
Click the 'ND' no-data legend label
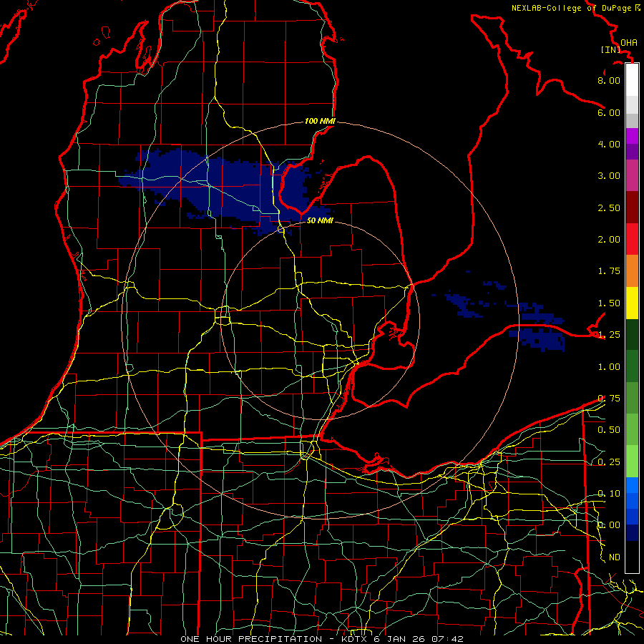[x=615, y=557]
